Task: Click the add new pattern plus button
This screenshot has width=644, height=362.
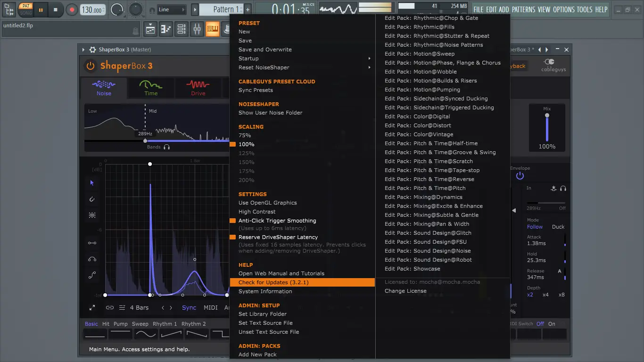Action: tap(248, 9)
